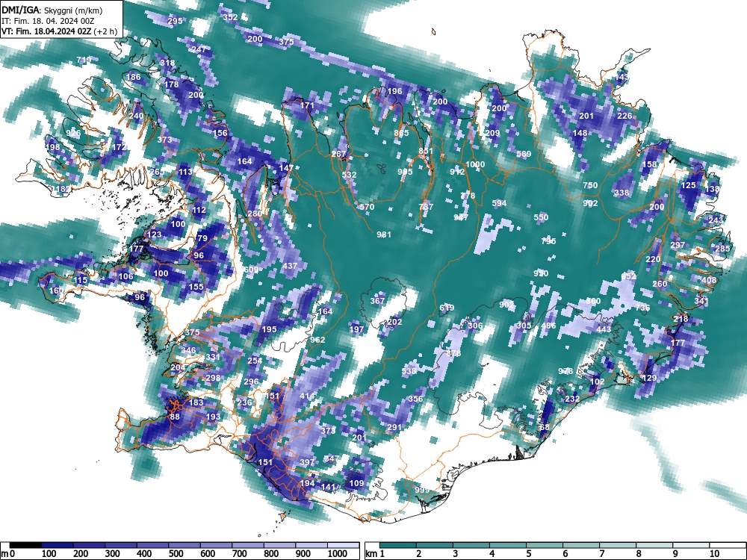Click the 437 value on the map
This screenshot has height=560, width=747.
pyautogui.click(x=290, y=267)
